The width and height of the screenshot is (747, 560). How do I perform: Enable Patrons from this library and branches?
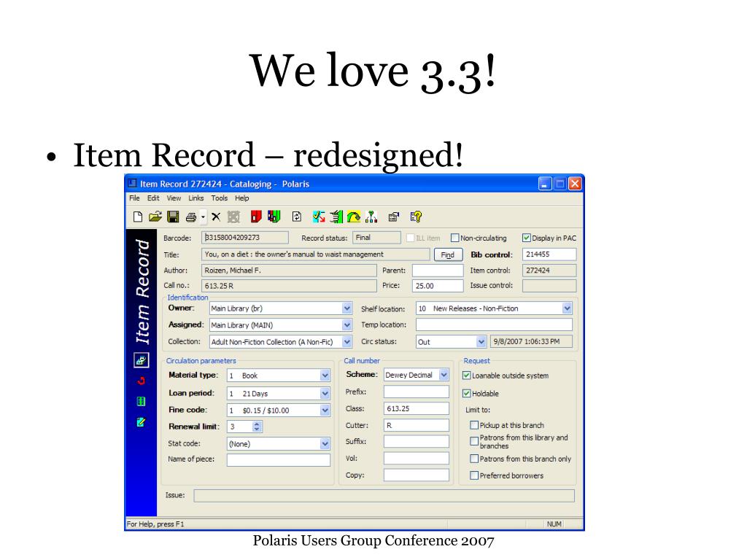(474, 441)
